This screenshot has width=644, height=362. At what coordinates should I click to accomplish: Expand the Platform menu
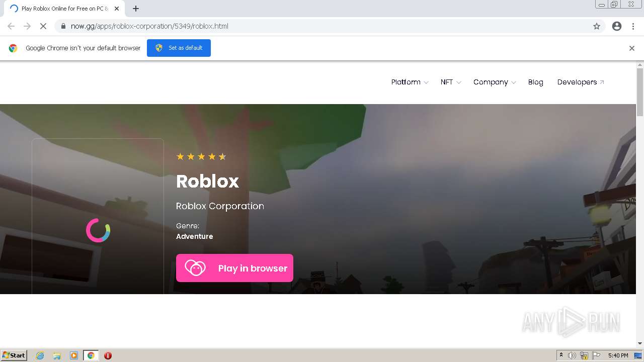(x=410, y=82)
